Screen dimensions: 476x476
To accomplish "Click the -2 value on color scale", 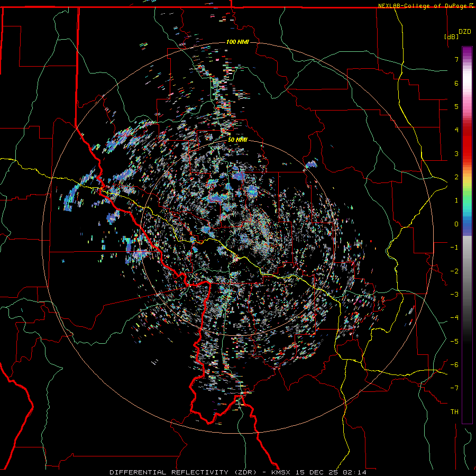I will point(454,271).
